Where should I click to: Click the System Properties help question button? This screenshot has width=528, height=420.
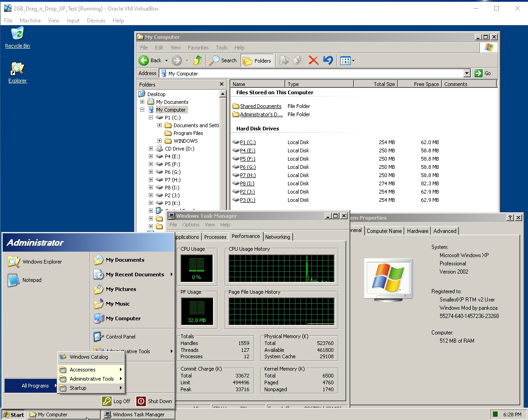tap(510, 218)
